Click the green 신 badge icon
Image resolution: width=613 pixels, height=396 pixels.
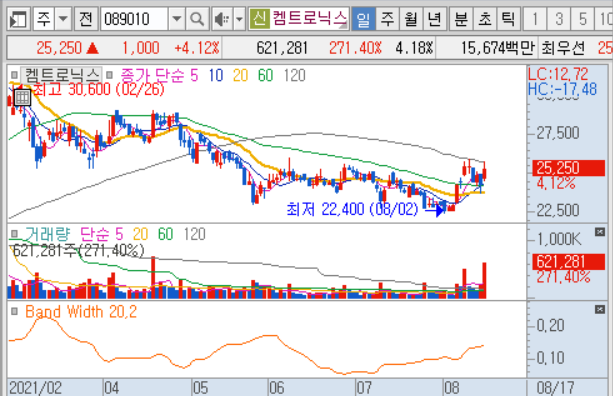point(259,19)
